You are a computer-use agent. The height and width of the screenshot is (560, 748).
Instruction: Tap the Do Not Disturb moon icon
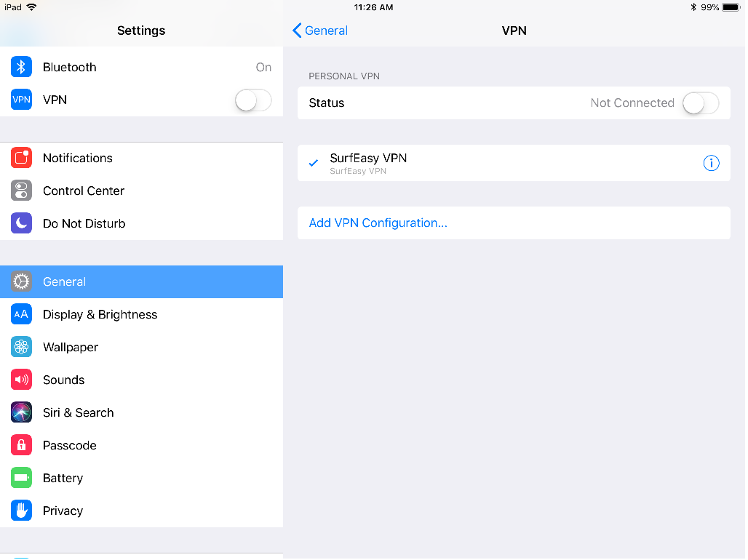pyautogui.click(x=21, y=223)
